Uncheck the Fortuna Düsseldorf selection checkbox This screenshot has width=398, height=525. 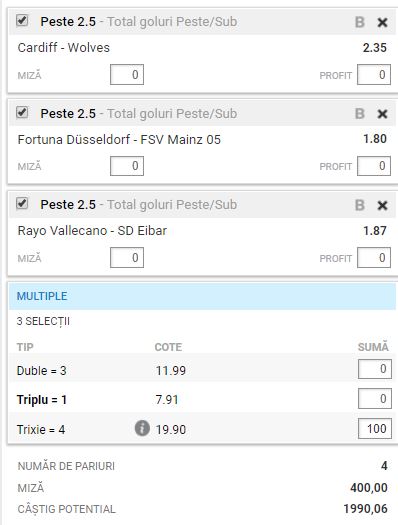(x=22, y=112)
